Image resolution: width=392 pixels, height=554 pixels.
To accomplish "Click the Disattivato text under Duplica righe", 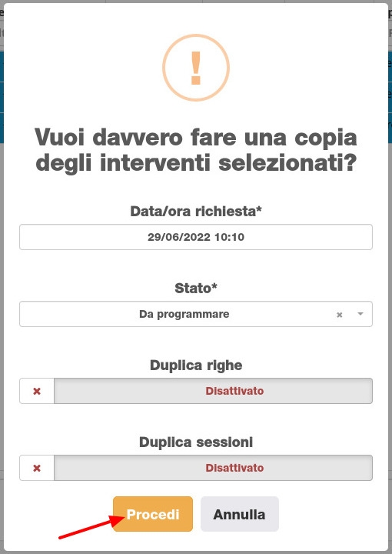I will click(234, 391).
